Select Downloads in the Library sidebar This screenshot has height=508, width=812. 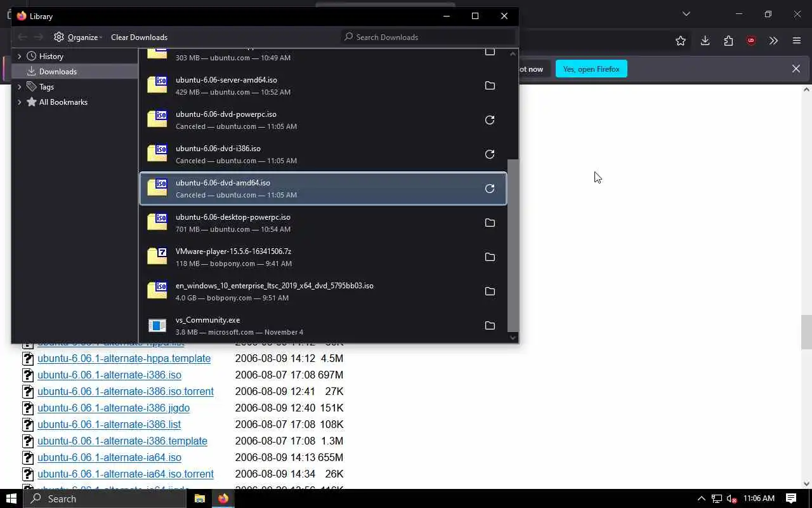point(75,72)
